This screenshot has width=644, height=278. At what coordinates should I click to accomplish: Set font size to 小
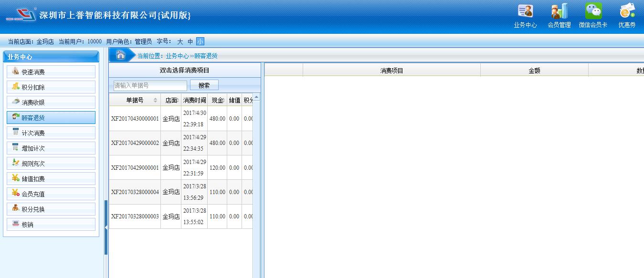200,42
